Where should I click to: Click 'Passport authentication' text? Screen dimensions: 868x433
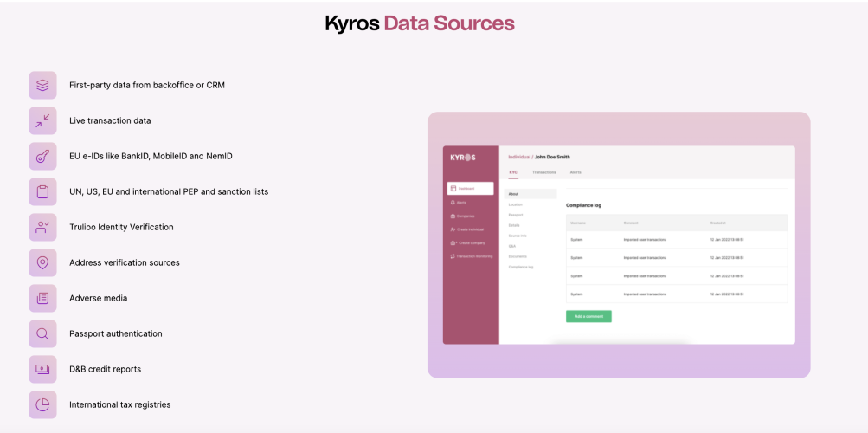click(x=116, y=334)
